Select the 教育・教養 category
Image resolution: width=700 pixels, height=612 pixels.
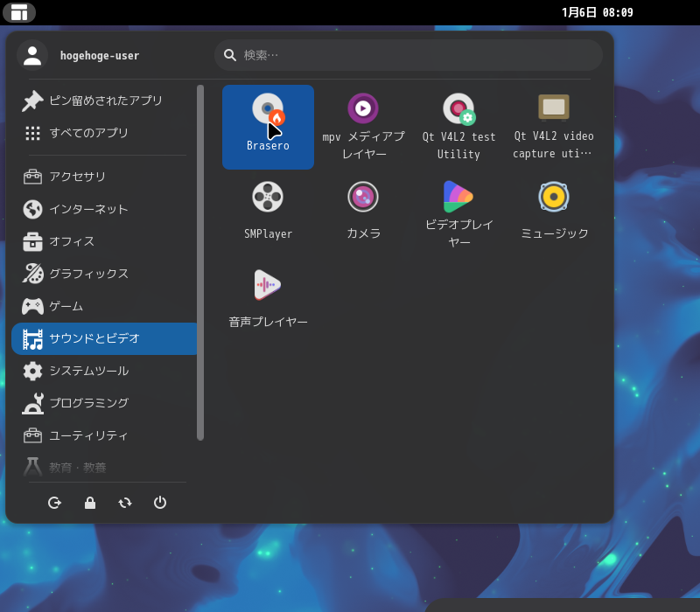coord(104,468)
